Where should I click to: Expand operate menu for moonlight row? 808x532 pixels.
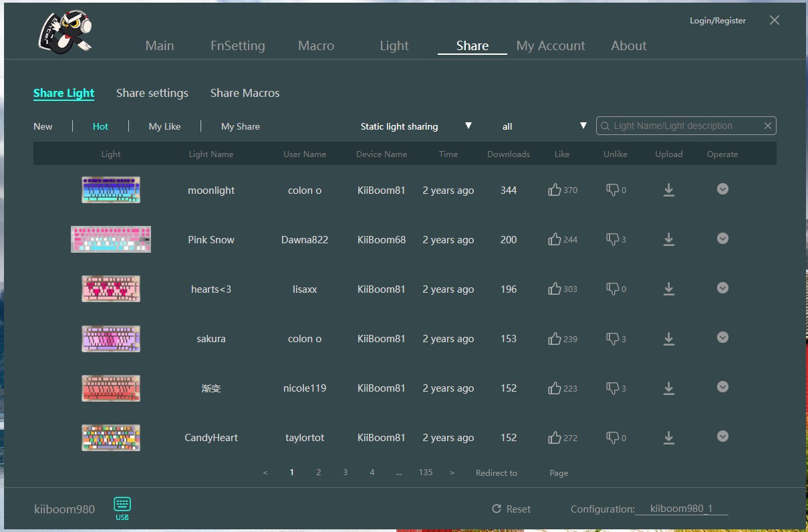point(722,189)
